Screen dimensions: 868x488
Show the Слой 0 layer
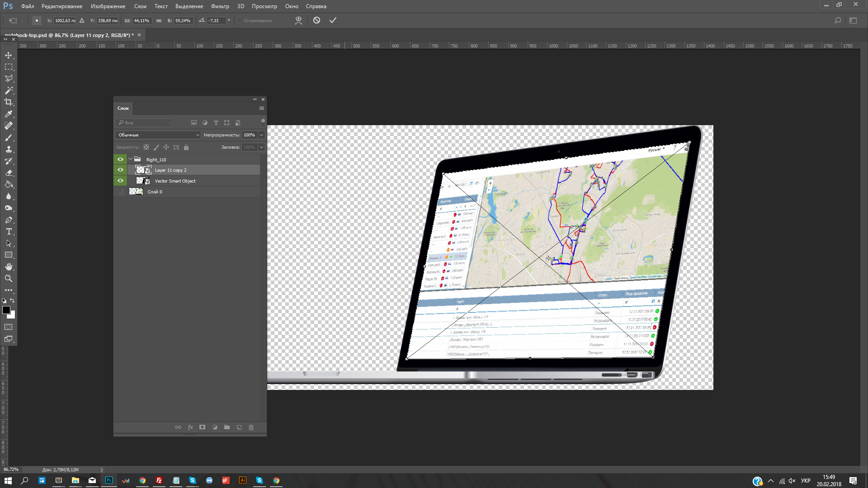click(x=120, y=192)
